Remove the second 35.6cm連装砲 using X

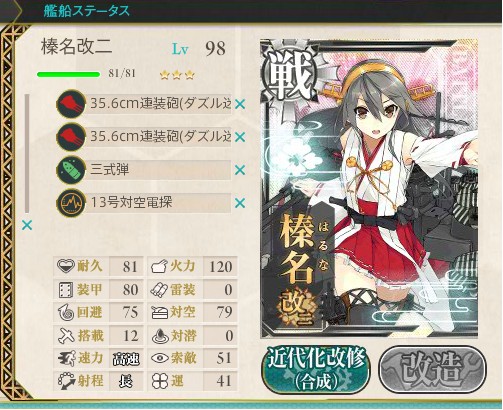click(240, 137)
